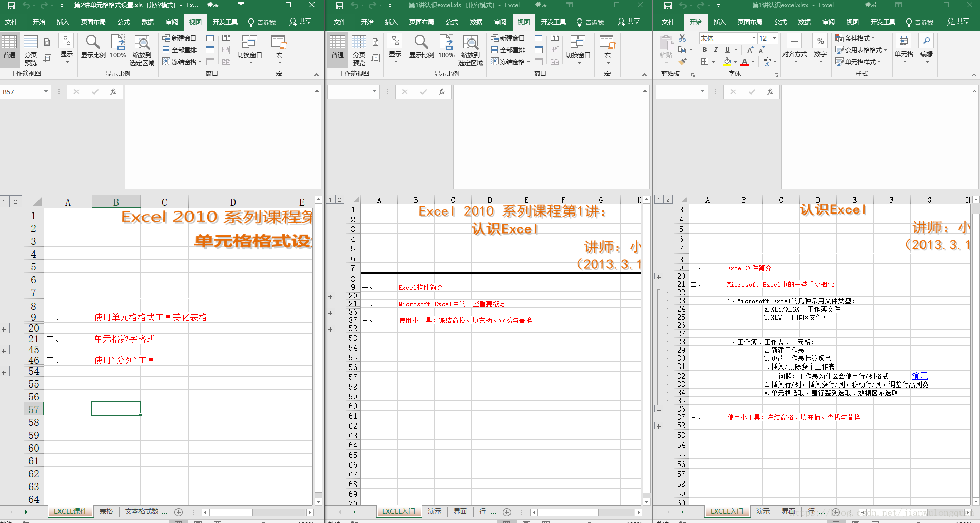980x523 pixels.
Task: Click horizontal scrollbar in left window
Action: pyautogui.click(x=258, y=512)
